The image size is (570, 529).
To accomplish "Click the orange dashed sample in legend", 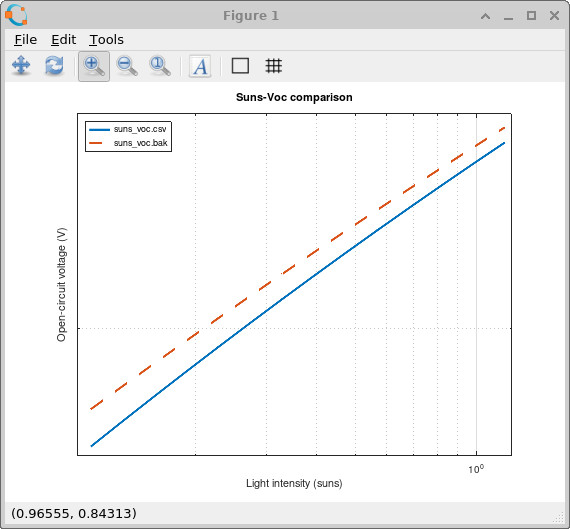I will tap(96, 143).
